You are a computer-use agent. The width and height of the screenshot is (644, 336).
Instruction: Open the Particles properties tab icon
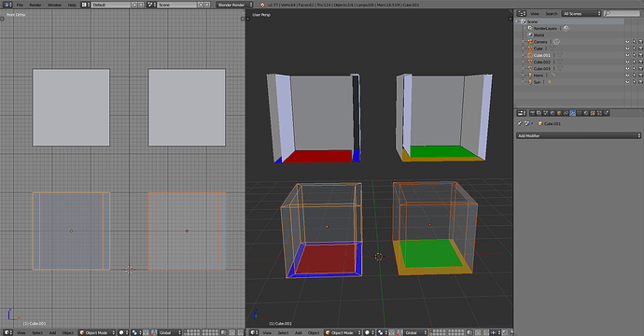click(x=599, y=113)
